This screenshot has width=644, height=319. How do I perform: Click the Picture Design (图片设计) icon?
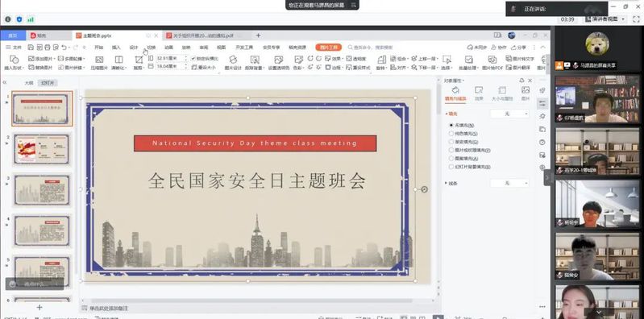click(x=233, y=60)
